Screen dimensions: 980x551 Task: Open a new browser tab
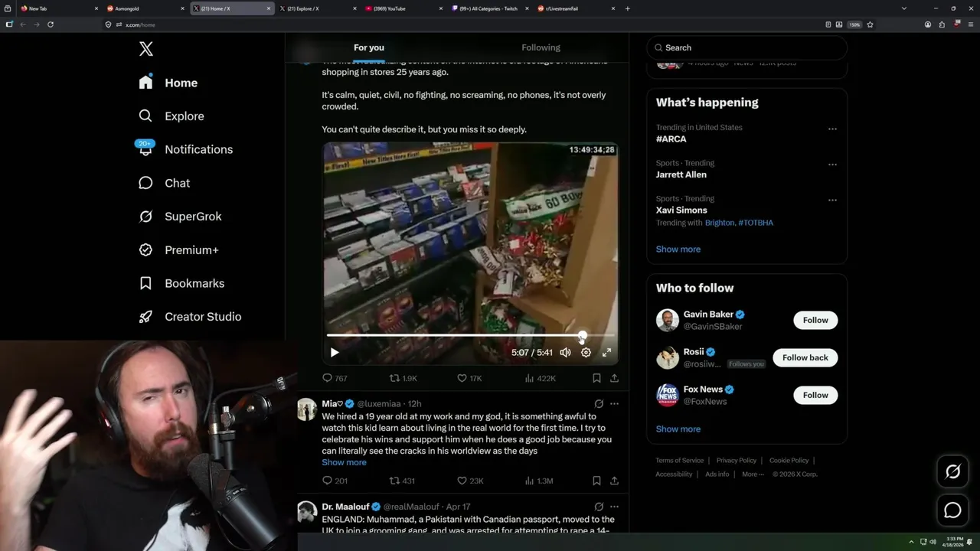click(x=628, y=8)
